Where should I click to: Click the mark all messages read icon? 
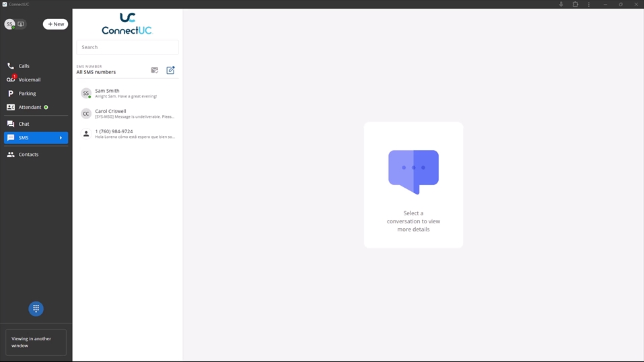(x=155, y=70)
